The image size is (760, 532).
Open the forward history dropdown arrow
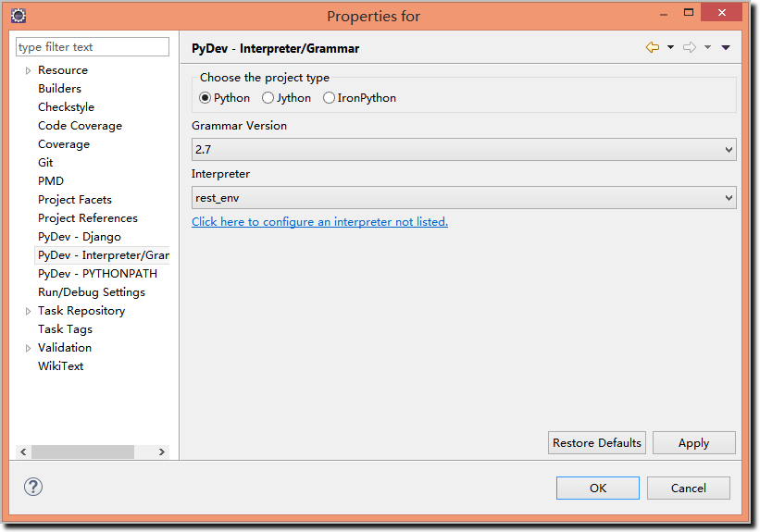point(707,47)
